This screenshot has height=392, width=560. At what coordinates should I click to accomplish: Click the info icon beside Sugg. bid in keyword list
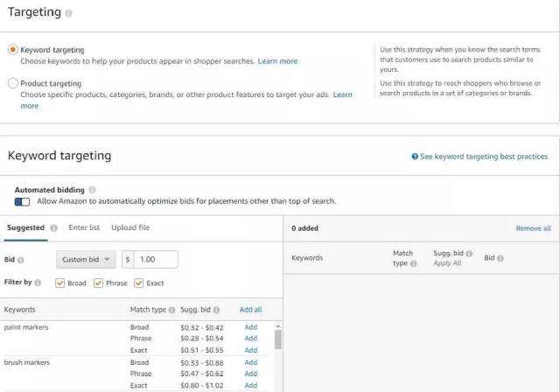tap(218, 310)
